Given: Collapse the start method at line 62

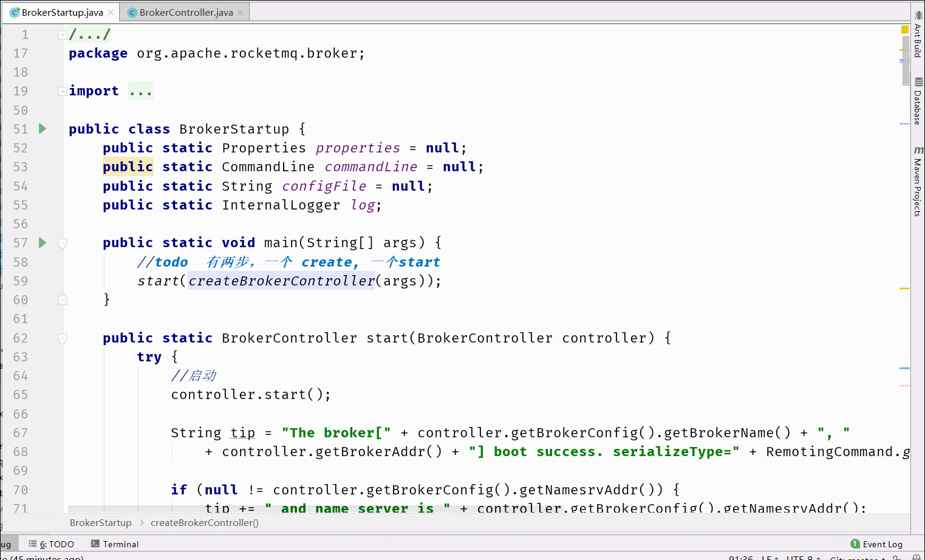Looking at the screenshot, I should [63, 338].
